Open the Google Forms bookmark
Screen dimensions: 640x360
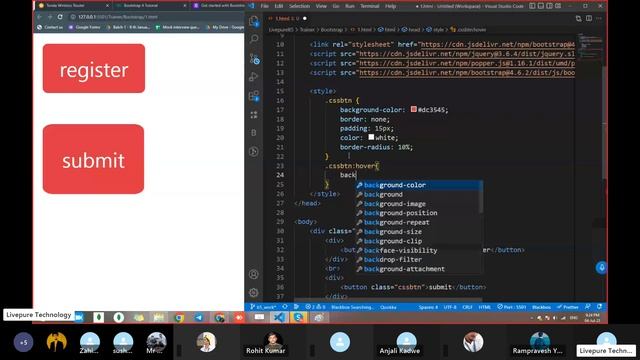[84, 27]
